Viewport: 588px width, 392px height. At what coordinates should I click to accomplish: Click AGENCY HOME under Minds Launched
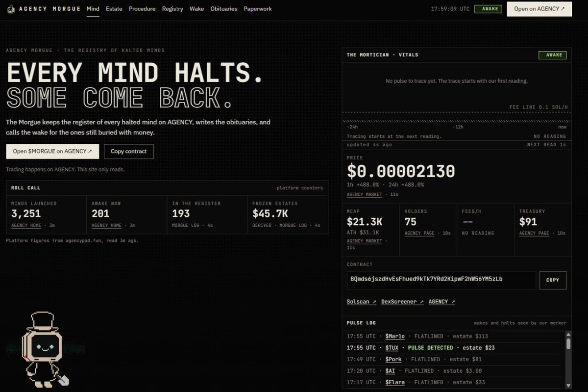[x=26, y=225]
